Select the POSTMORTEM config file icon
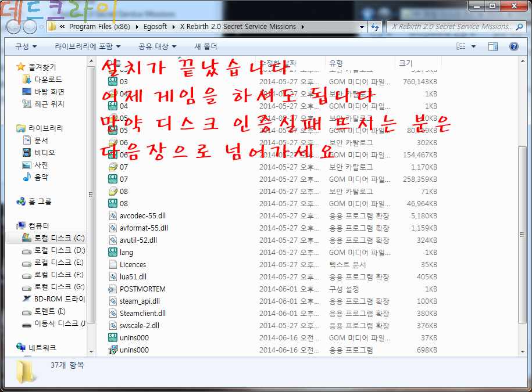 pos(113,289)
